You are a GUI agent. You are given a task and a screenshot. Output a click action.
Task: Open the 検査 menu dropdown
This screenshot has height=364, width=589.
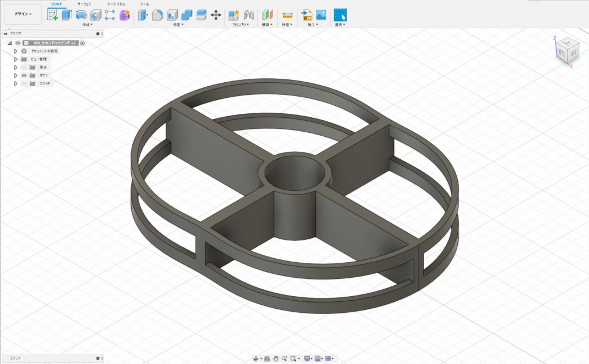[x=287, y=25]
